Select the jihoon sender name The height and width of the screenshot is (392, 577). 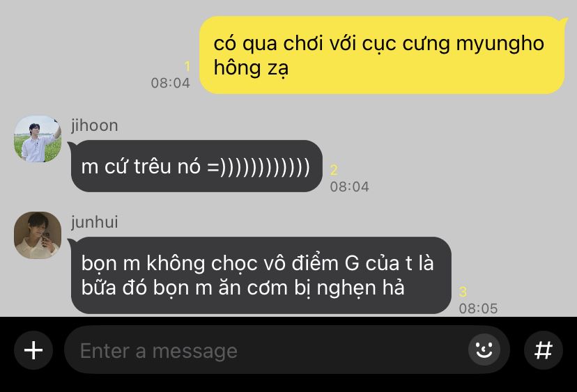click(x=95, y=126)
